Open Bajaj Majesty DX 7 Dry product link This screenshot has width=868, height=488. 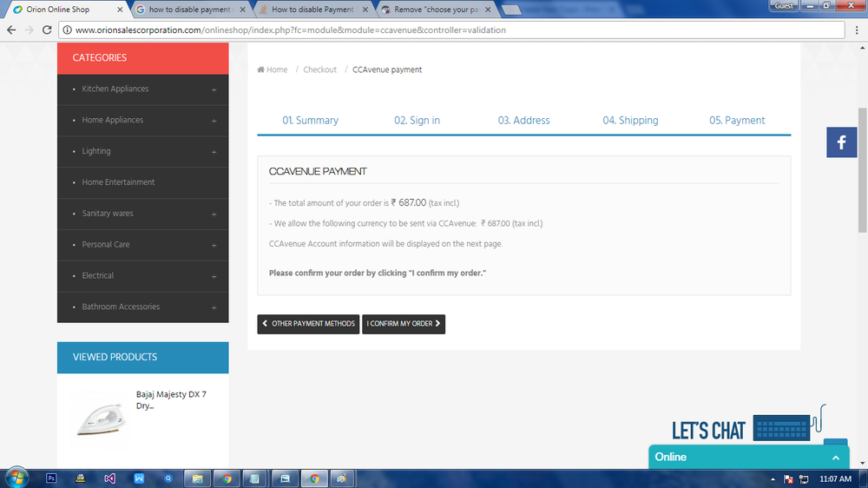click(171, 400)
